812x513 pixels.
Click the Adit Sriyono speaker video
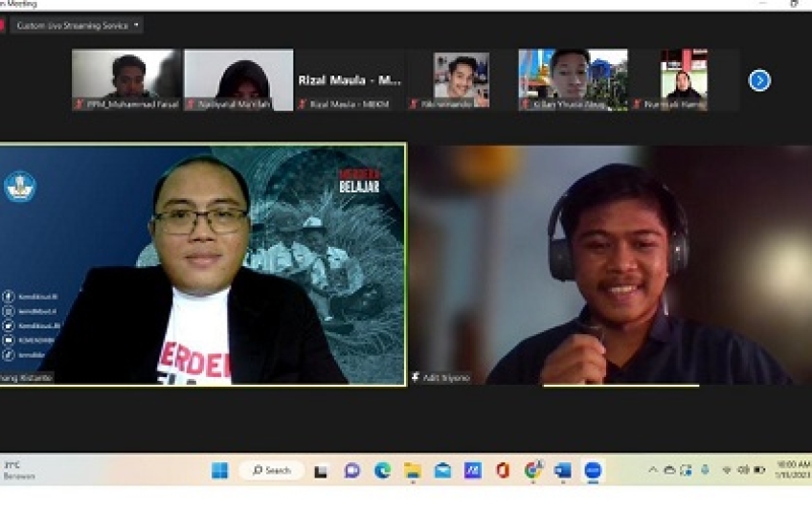(x=609, y=264)
